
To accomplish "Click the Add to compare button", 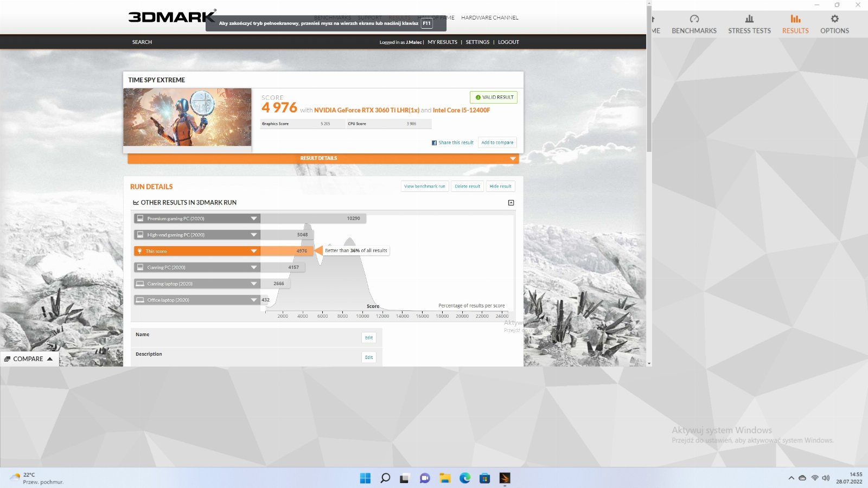I will tap(497, 143).
